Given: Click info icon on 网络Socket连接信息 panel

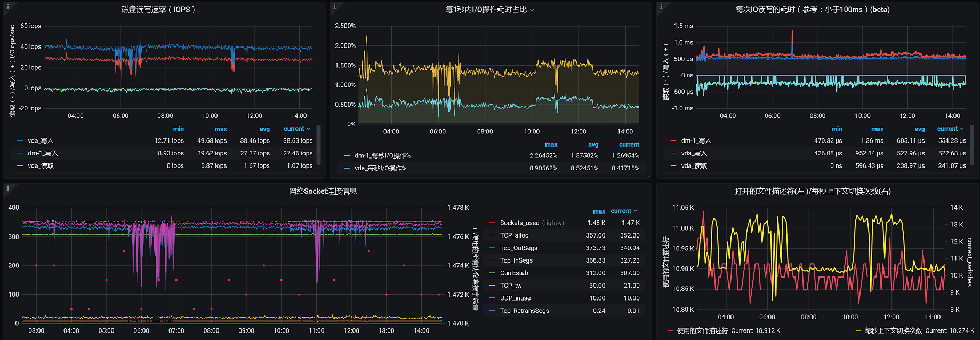Looking at the screenshot, I should coord(7,188).
